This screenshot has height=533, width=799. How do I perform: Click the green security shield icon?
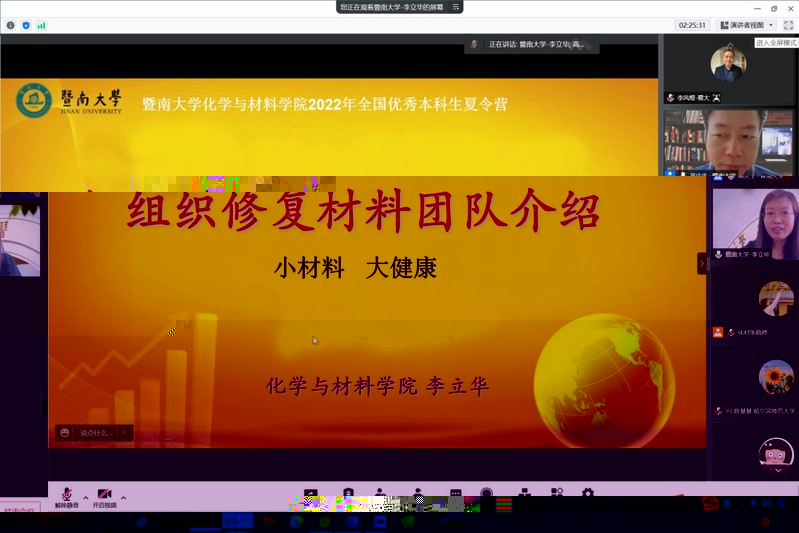point(26,25)
